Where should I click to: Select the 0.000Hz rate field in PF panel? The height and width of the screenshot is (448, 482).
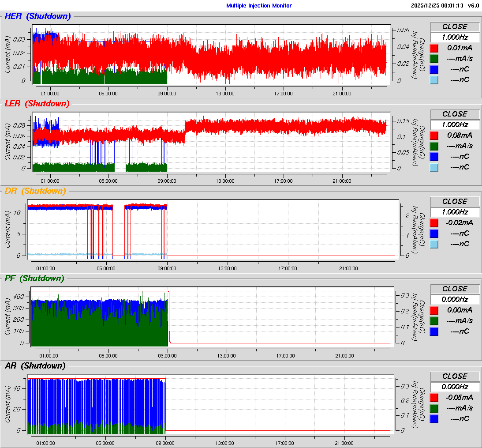(x=455, y=300)
